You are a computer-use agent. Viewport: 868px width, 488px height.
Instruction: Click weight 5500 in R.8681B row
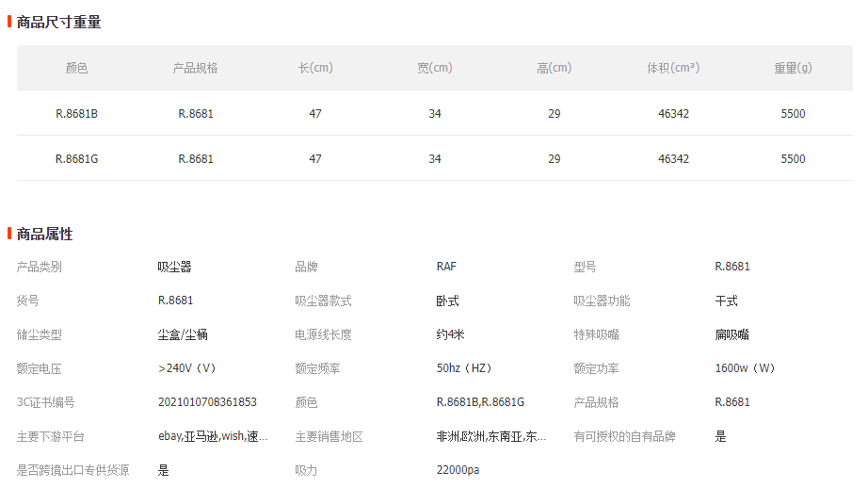[793, 114]
